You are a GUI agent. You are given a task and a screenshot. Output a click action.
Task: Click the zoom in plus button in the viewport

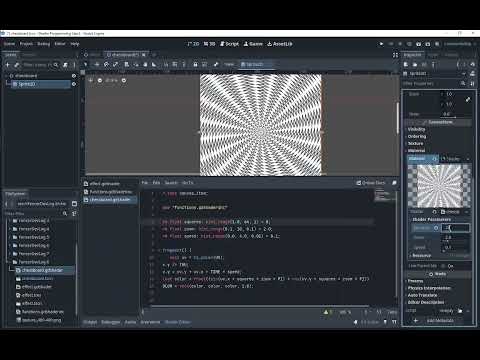(124, 80)
